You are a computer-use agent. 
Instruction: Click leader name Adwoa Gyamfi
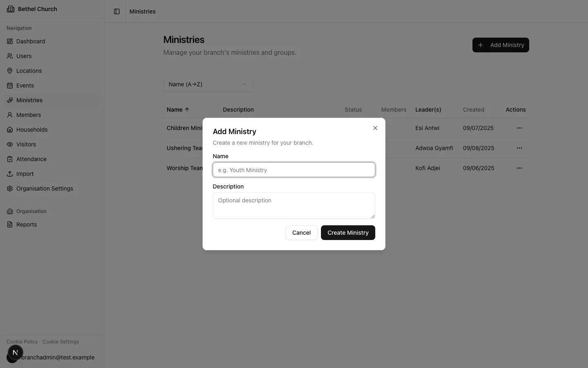click(x=434, y=148)
